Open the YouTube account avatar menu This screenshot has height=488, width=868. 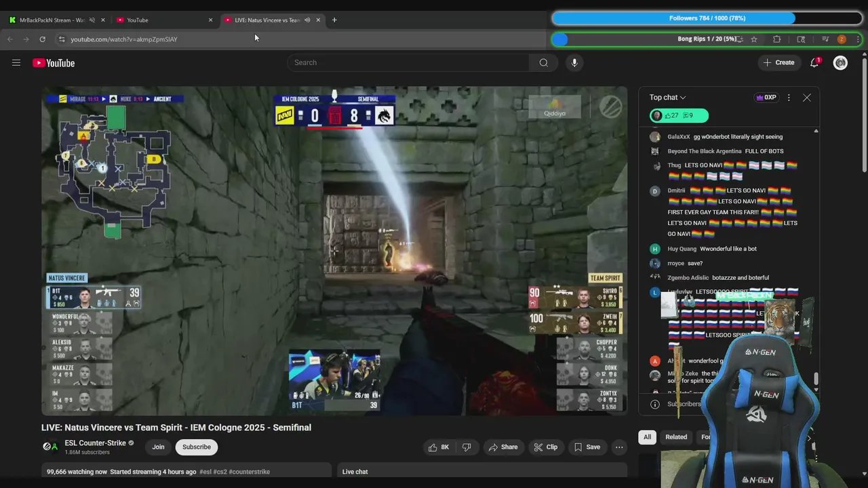pyautogui.click(x=840, y=63)
